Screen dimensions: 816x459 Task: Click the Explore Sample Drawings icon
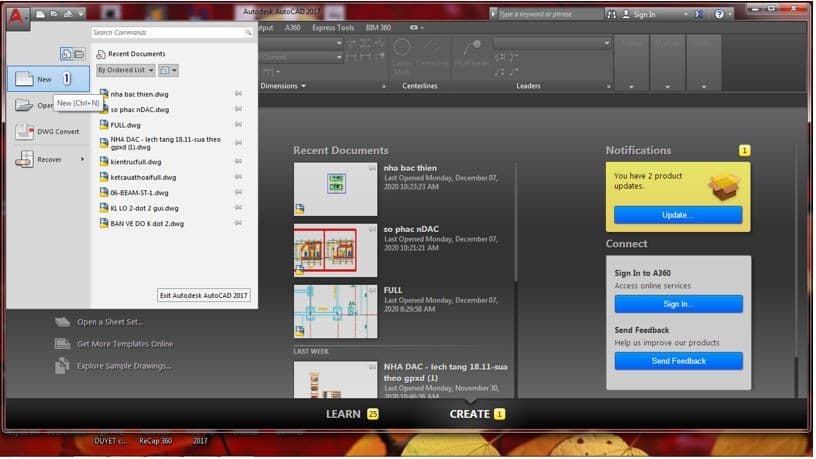[62, 366]
